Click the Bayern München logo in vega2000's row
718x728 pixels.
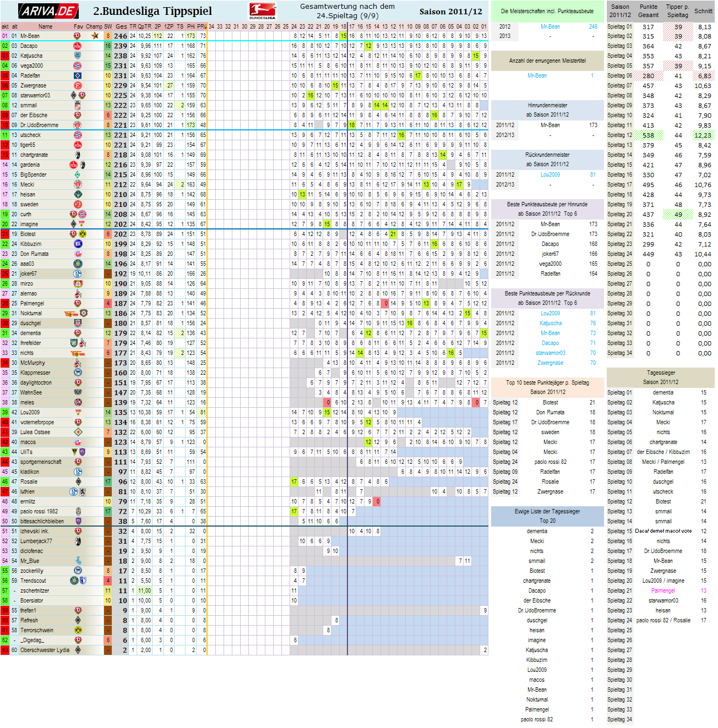pyautogui.click(x=77, y=65)
